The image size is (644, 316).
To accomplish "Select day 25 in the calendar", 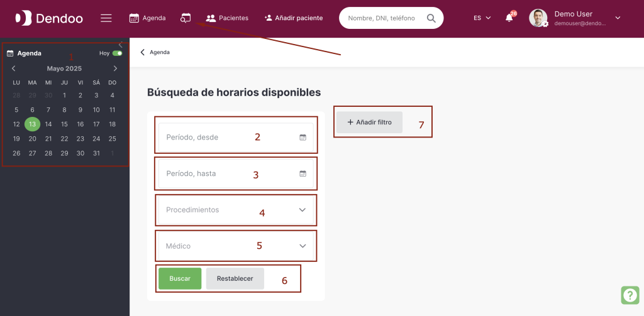I will pyautogui.click(x=113, y=139).
